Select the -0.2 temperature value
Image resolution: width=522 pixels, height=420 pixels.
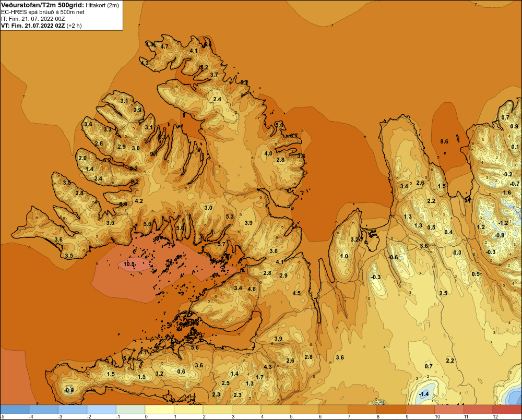pyautogui.click(x=507, y=174)
